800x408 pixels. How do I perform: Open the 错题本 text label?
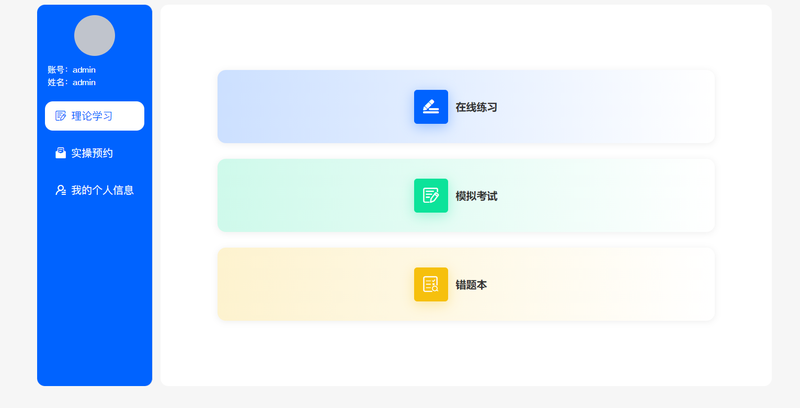(x=471, y=285)
